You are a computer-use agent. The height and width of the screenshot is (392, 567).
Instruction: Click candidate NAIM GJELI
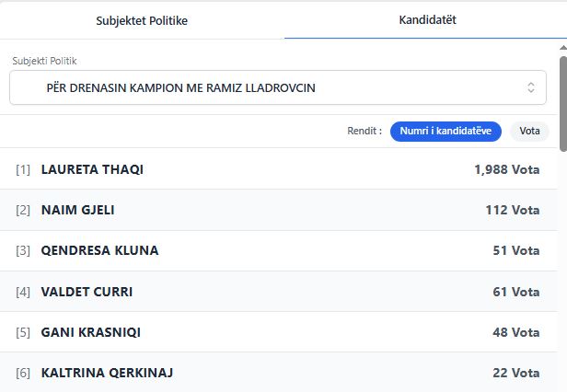[x=78, y=210]
